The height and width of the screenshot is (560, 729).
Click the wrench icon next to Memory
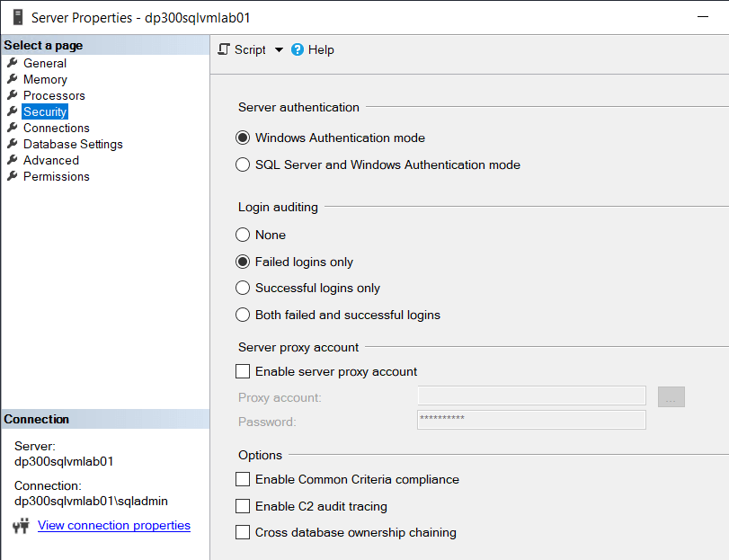(x=13, y=79)
